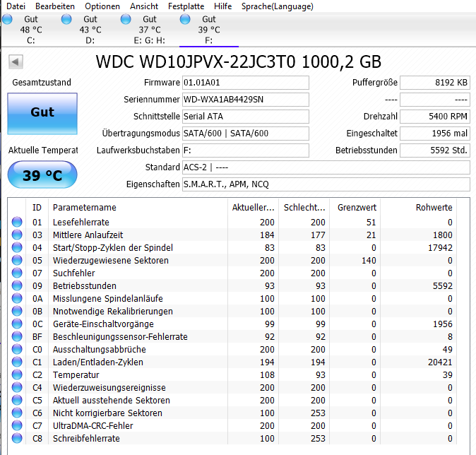Click the Seriennummer field
This screenshot has height=455, width=476.
coord(245,100)
